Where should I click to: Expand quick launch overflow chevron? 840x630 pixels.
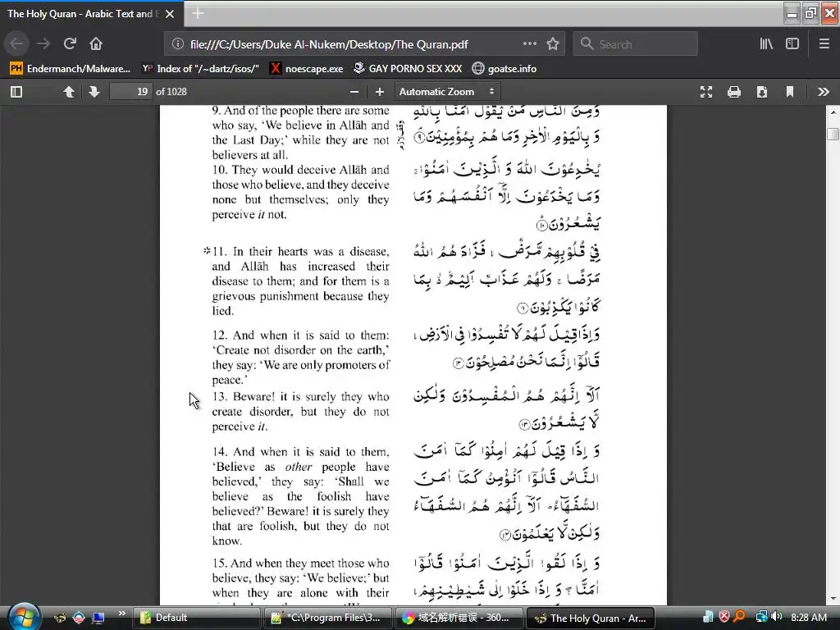pos(121,614)
